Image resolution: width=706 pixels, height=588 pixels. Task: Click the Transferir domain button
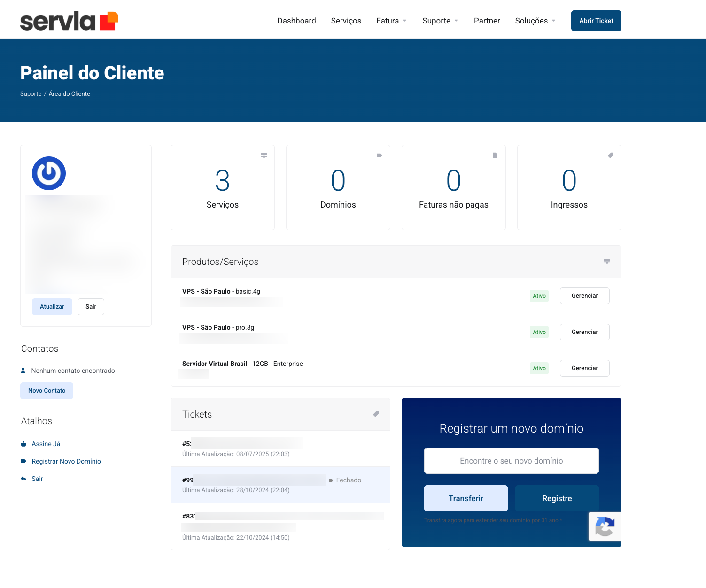click(x=465, y=498)
